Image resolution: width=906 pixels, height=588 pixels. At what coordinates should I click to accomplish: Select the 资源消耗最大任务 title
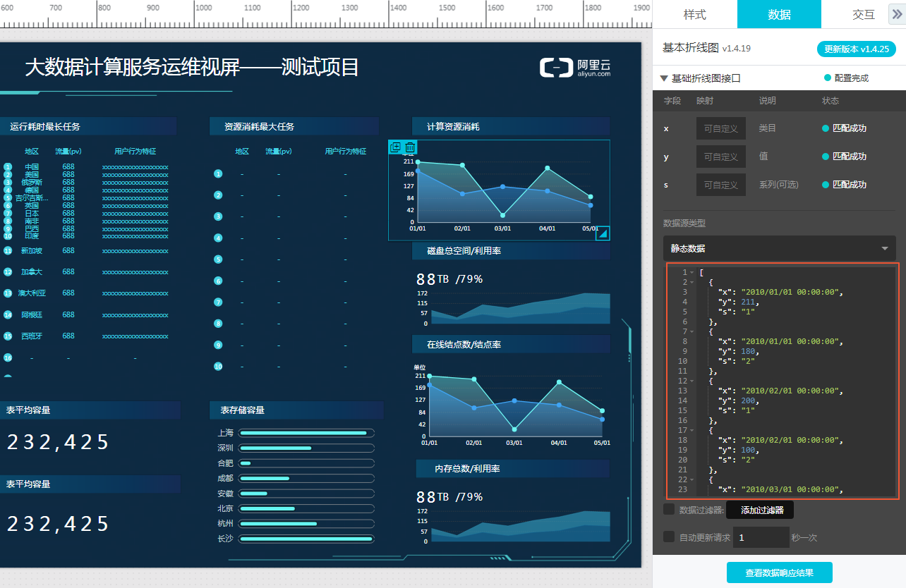(294, 127)
